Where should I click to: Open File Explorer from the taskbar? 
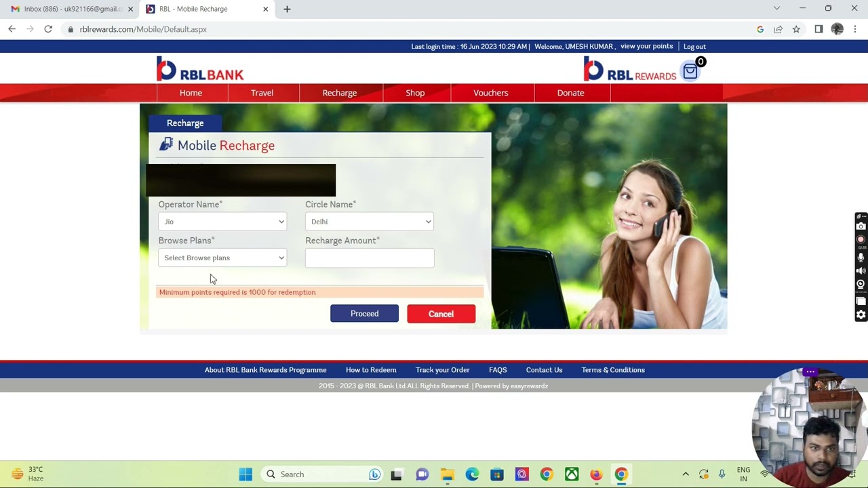pyautogui.click(x=447, y=474)
